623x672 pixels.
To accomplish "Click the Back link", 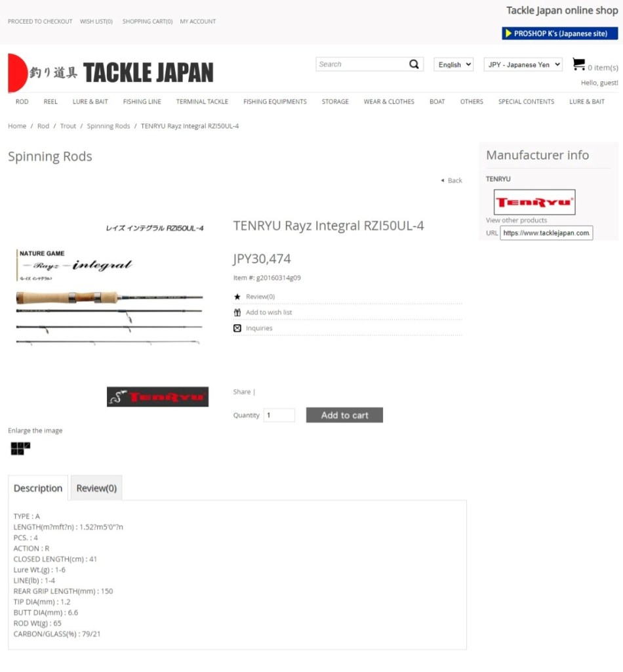I will [x=454, y=180].
